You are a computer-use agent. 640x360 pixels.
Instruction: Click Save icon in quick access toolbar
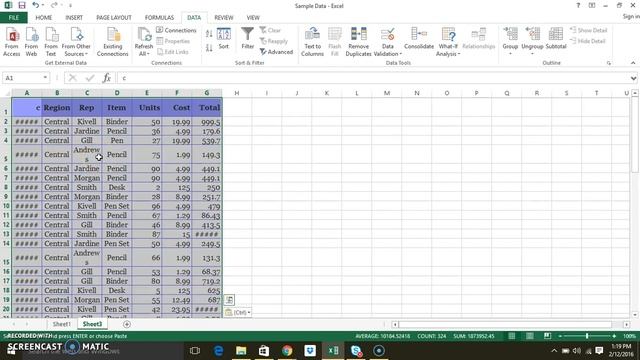22,5
